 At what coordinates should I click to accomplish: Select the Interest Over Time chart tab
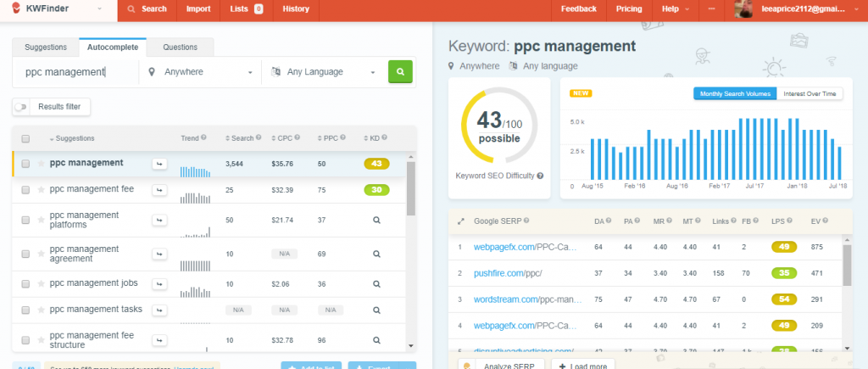[x=810, y=93]
